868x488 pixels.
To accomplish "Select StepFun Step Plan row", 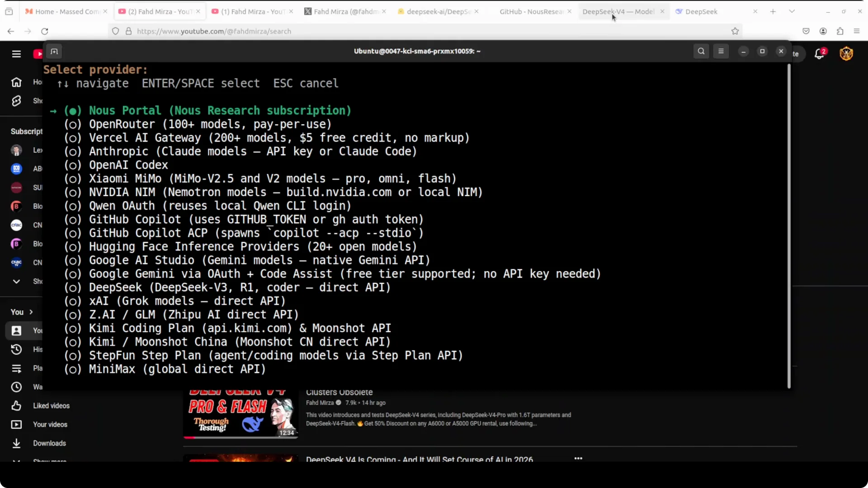I will pos(264,356).
